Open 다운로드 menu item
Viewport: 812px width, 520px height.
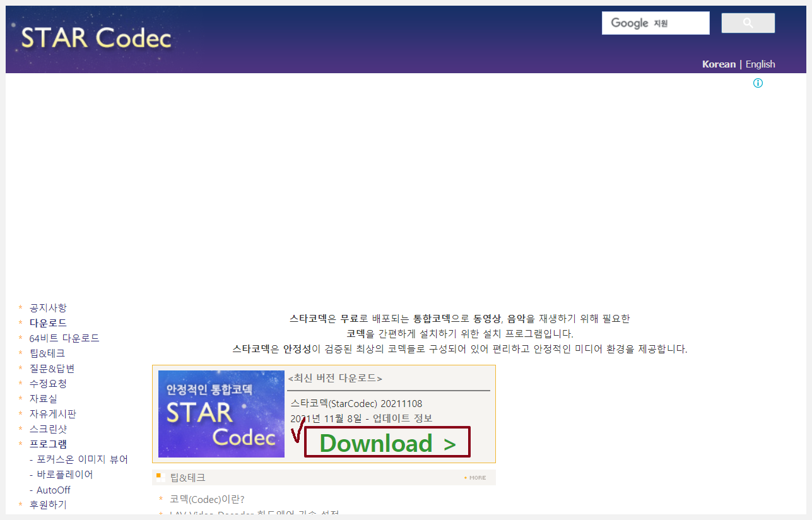(48, 323)
